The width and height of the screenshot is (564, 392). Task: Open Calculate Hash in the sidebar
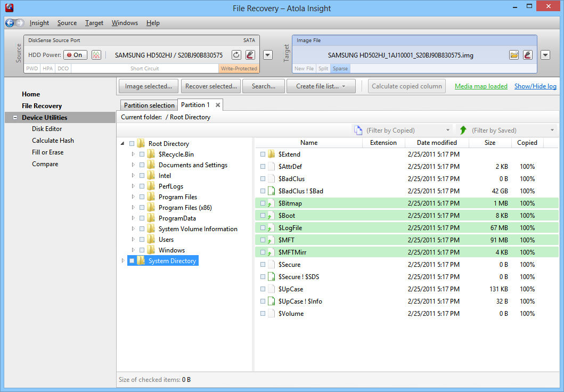53,141
